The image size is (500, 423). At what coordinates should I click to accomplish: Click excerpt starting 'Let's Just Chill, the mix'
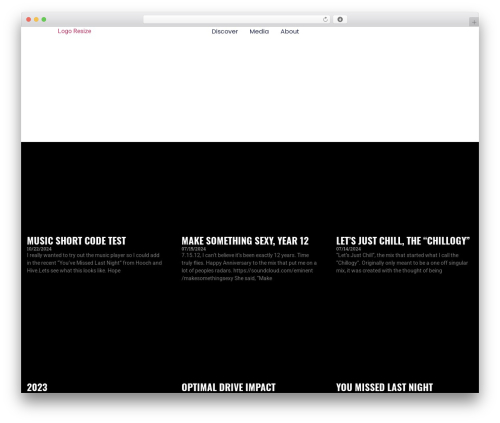(x=402, y=263)
